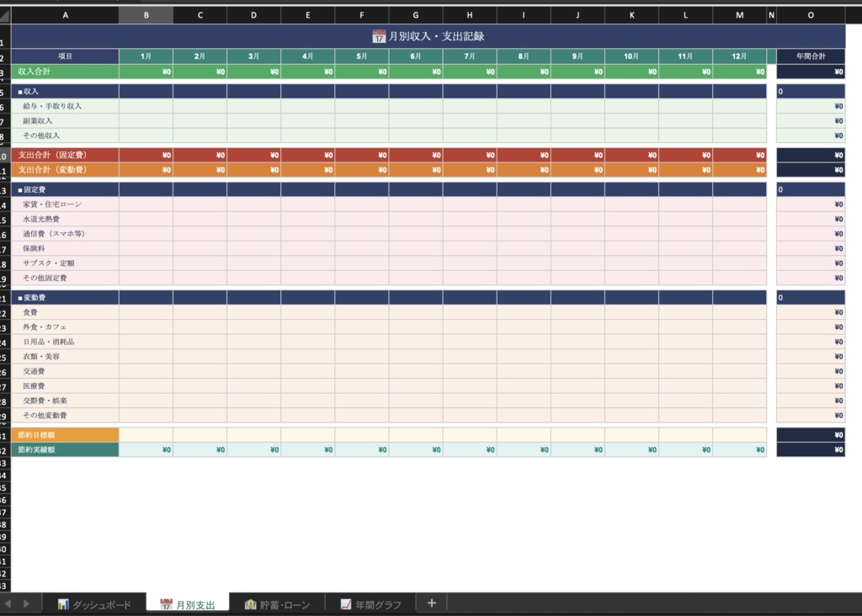The width and height of the screenshot is (862, 616).
Task: Select the 節約目標額 cell for 1月
Action: [x=146, y=435]
